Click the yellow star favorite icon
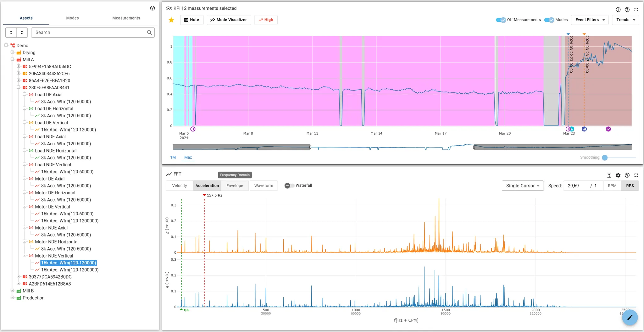 tap(171, 20)
